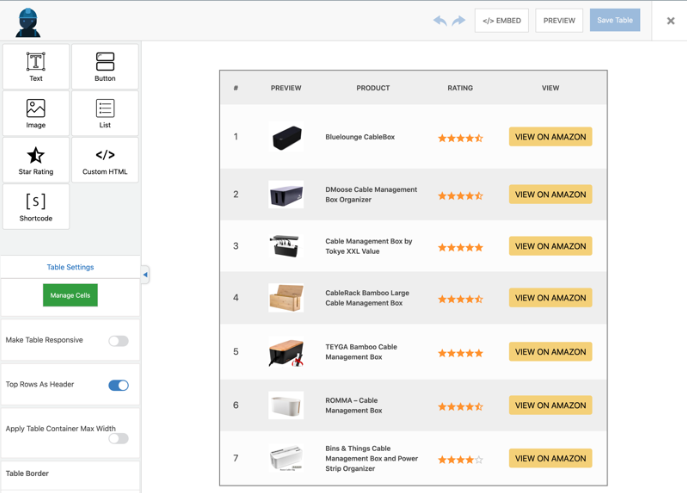Image resolution: width=687 pixels, height=493 pixels.
Task: Select the row number 7 cell
Action: [236, 458]
